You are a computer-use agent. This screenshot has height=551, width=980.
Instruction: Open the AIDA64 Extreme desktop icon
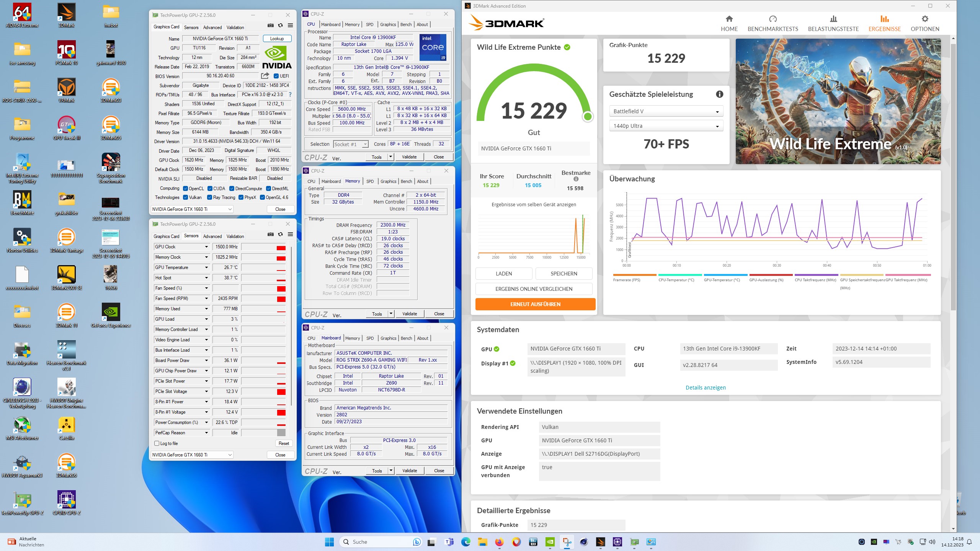(x=22, y=15)
